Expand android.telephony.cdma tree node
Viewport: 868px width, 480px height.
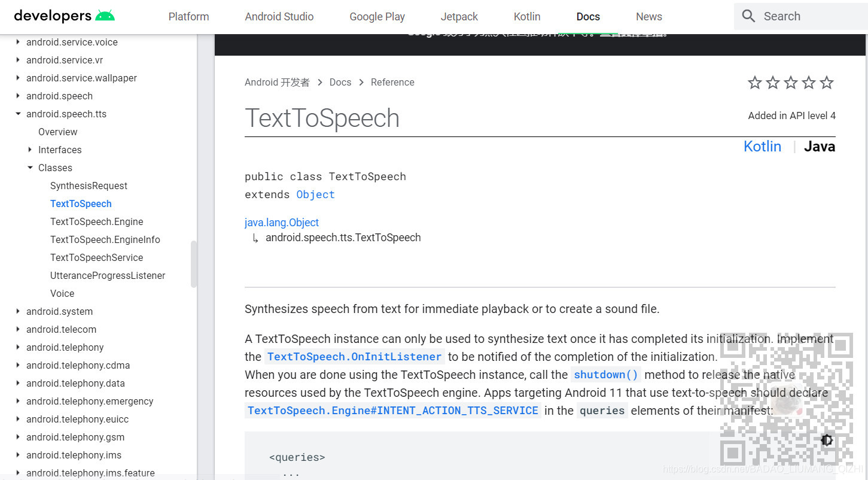tap(18, 365)
